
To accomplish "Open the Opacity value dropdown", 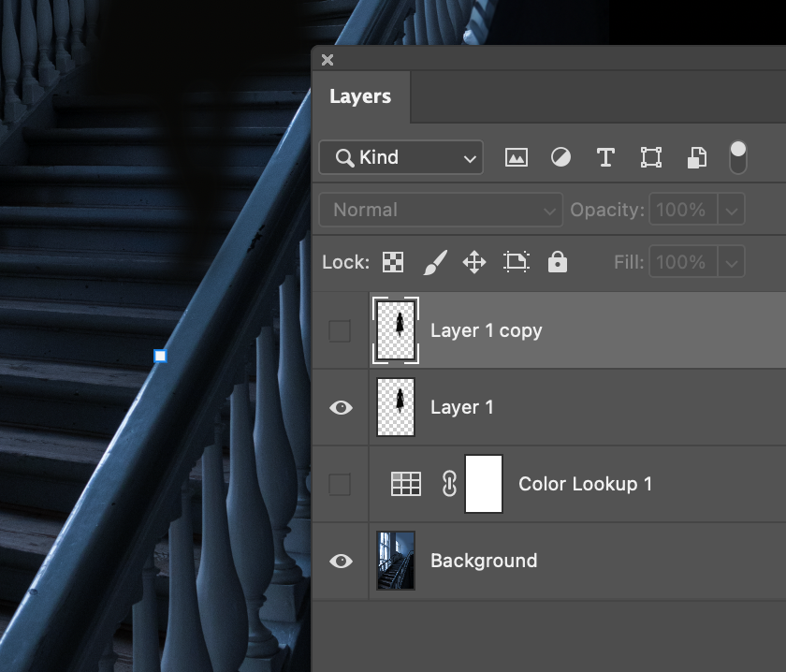I will [730, 210].
